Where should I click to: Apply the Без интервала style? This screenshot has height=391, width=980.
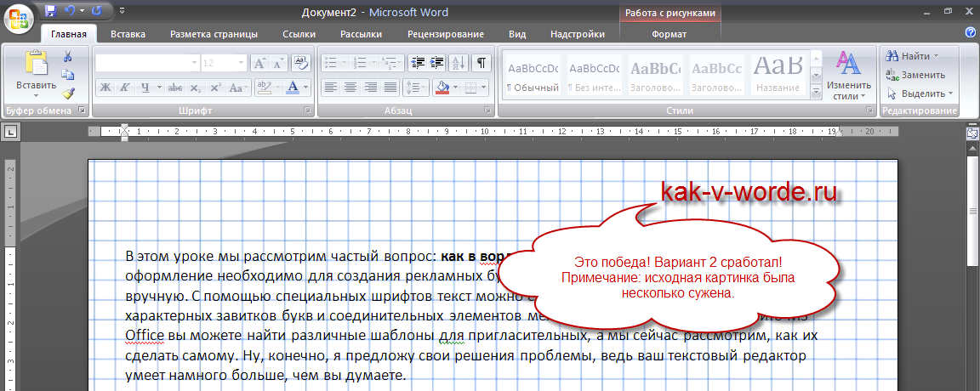(x=595, y=75)
